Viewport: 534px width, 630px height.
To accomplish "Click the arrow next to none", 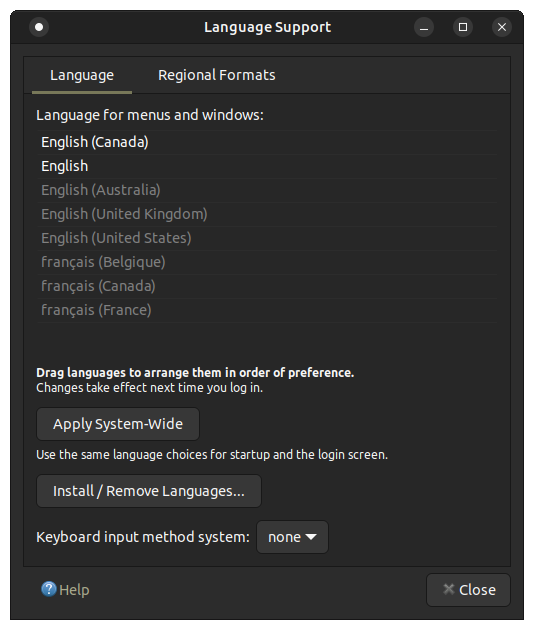I will click(311, 537).
